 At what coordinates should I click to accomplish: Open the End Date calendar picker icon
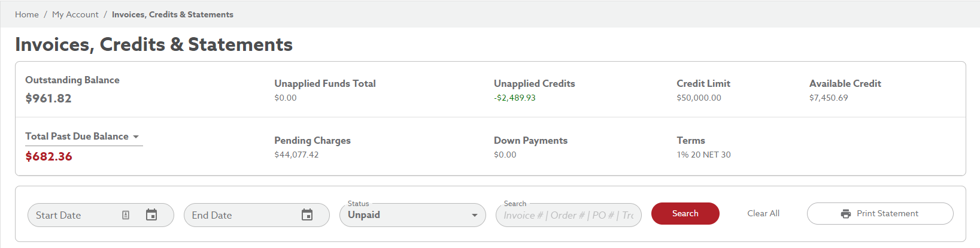pos(307,215)
